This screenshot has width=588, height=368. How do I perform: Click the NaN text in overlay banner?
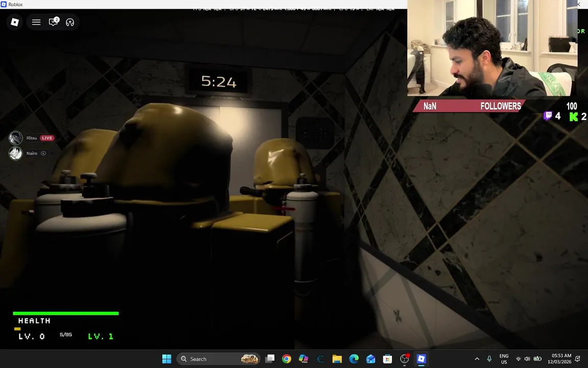pos(430,106)
